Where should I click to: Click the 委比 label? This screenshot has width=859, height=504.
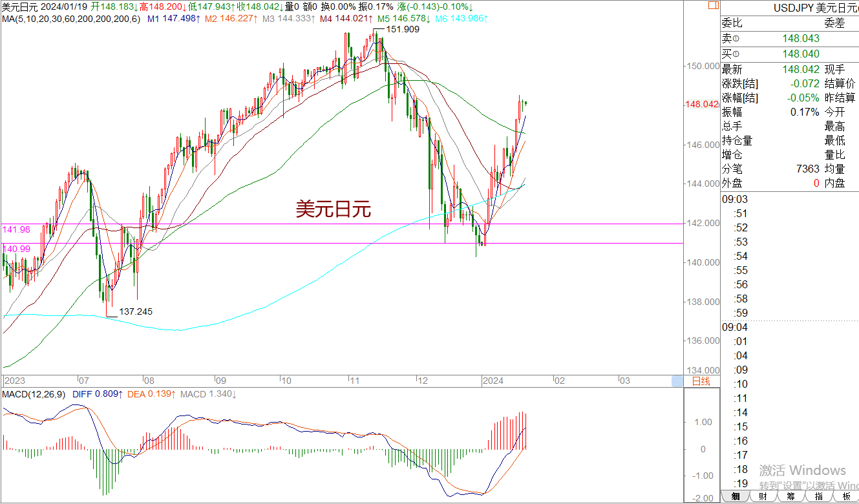pos(733,24)
